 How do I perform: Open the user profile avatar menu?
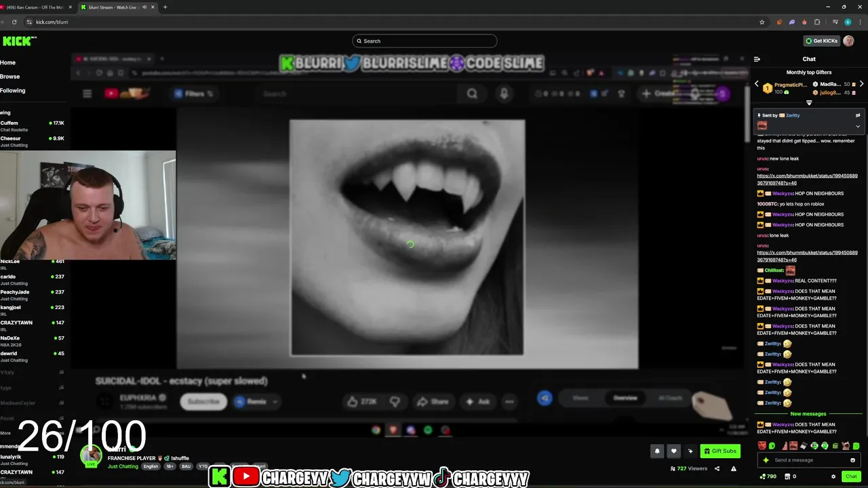[x=849, y=41]
